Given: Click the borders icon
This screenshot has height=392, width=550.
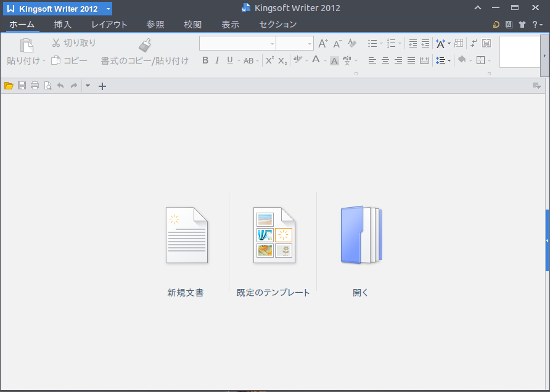Looking at the screenshot, I should (480, 60).
